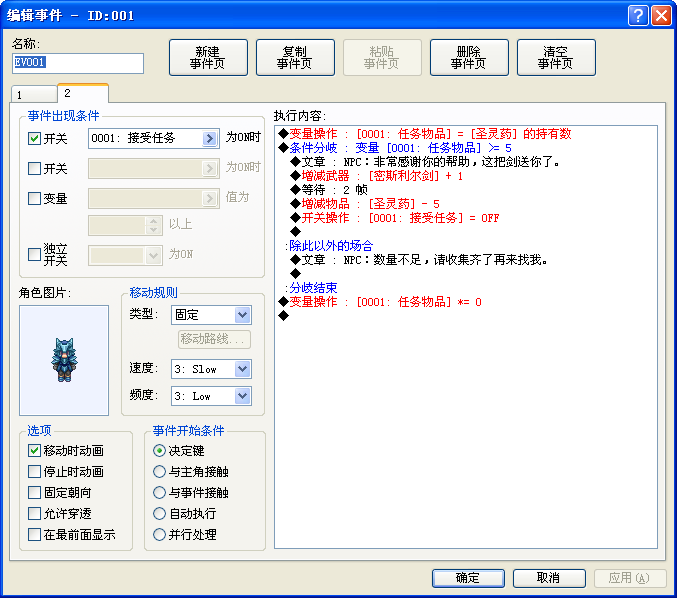Image resolution: width=677 pixels, height=598 pixels.
Task: Select the 文章 非常感谢你的帮助 command line
Action: [425, 162]
